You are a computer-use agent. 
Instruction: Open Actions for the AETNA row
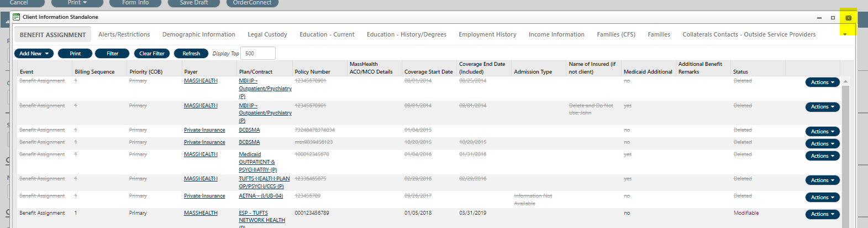822,198
